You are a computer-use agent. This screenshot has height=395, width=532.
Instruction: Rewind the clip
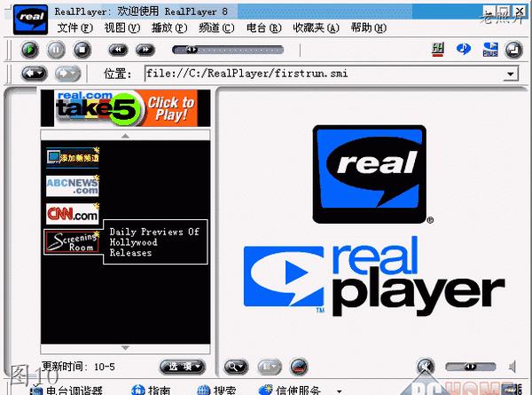click(x=118, y=50)
